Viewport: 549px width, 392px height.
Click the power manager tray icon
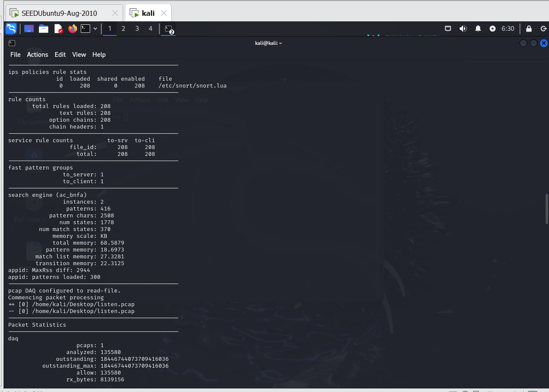(493, 29)
